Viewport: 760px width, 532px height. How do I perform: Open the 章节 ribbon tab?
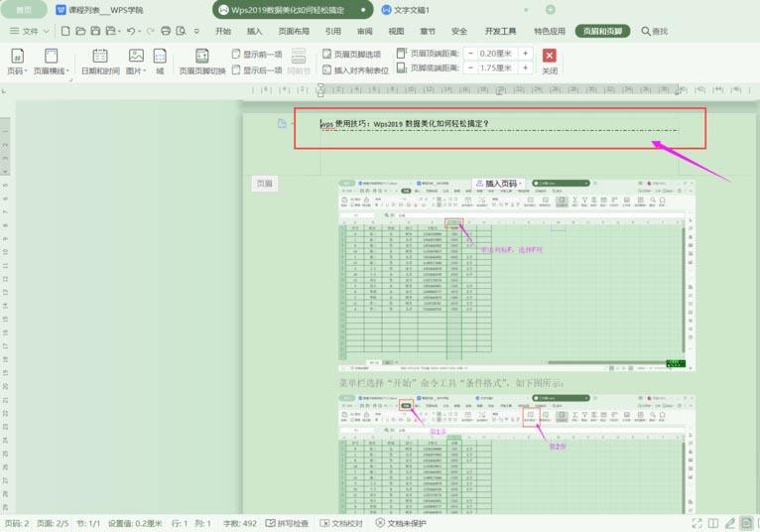click(428, 31)
